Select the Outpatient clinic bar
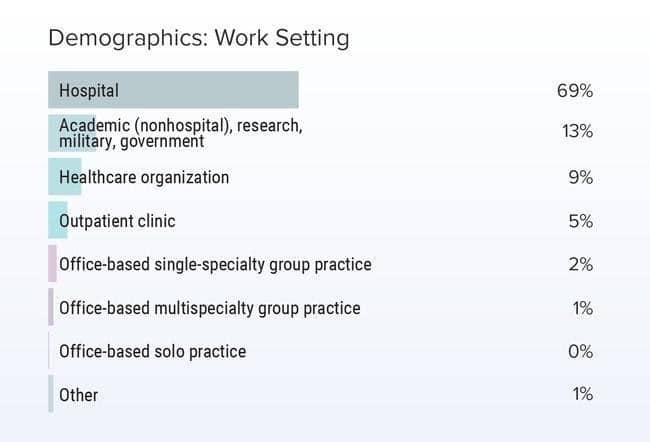 click(58, 220)
